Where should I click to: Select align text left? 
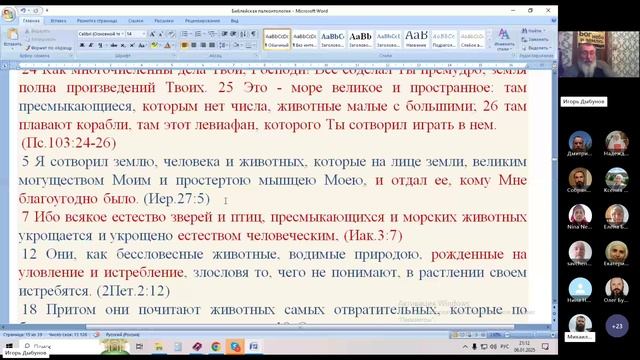click(184, 45)
